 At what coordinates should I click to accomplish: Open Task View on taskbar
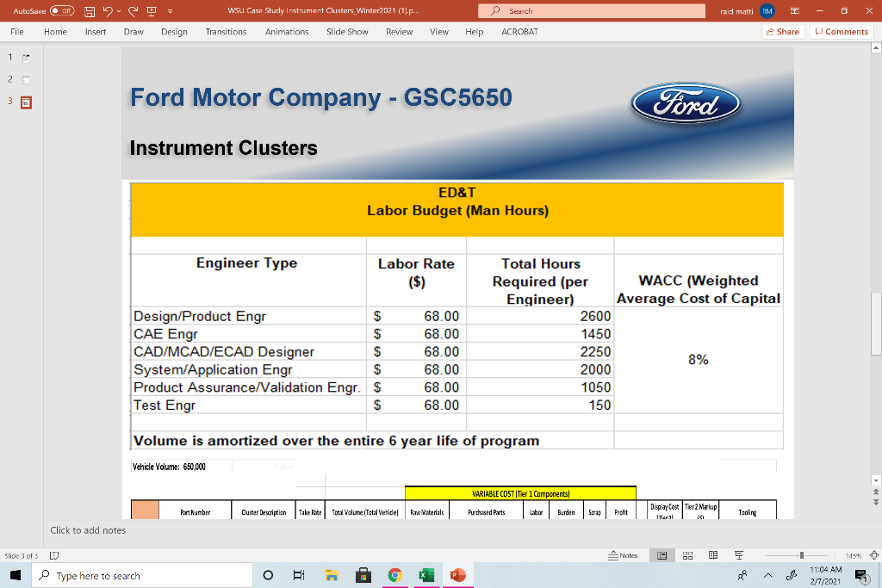pyautogui.click(x=299, y=575)
